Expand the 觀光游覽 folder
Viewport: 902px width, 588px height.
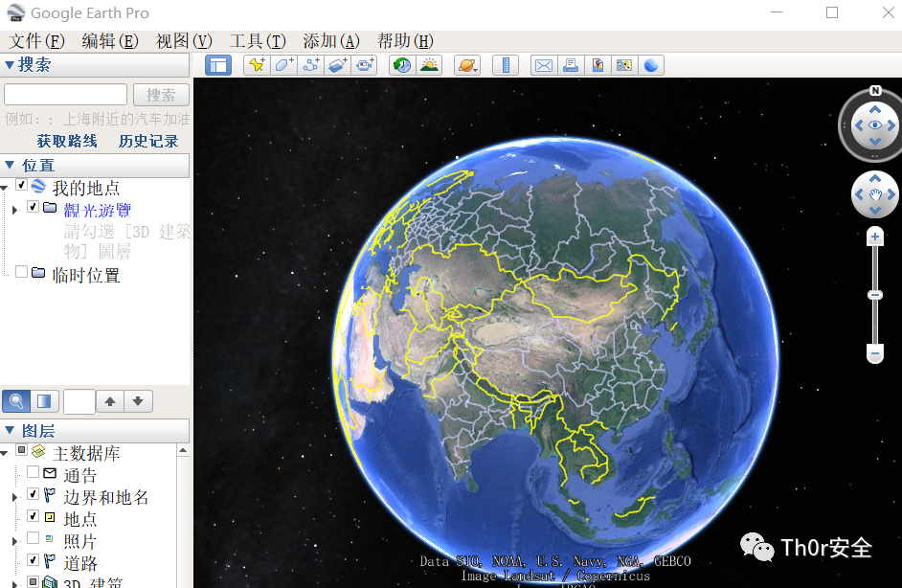[15, 210]
